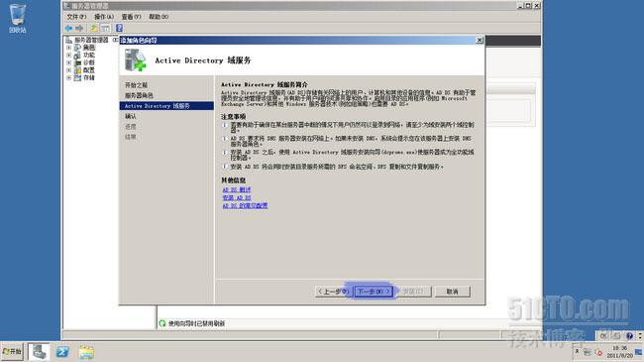Launch PowerShell from the taskbar

pos(62,352)
